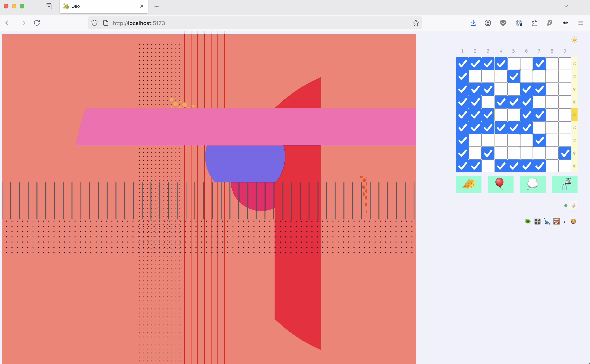Select the water faucet tile
The image size is (590, 364).
[x=565, y=184]
